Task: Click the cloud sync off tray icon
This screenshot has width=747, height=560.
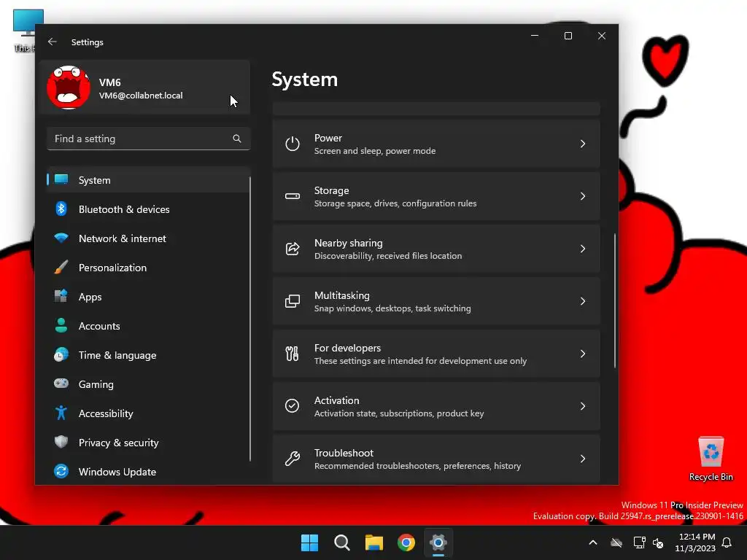Action: (x=616, y=542)
